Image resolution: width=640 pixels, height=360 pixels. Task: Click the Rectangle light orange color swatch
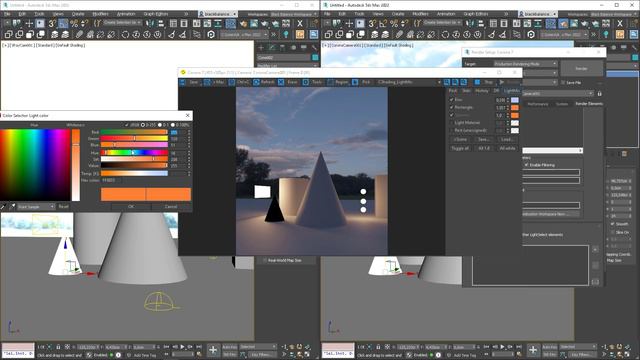515,107
